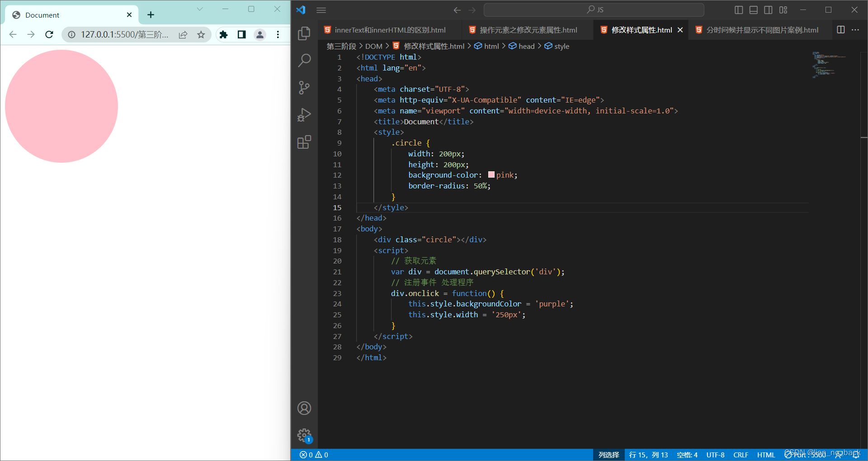Expand the DOM breadcrumb folder
Viewport: 868px width, 461px height.
click(x=374, y=46)
